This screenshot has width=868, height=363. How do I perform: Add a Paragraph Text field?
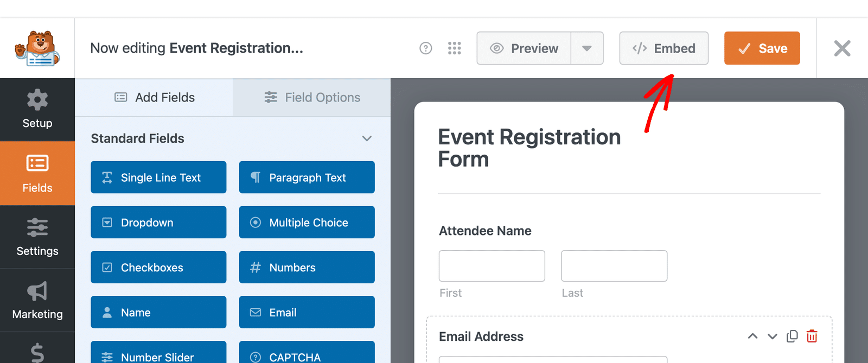[307, 177]
